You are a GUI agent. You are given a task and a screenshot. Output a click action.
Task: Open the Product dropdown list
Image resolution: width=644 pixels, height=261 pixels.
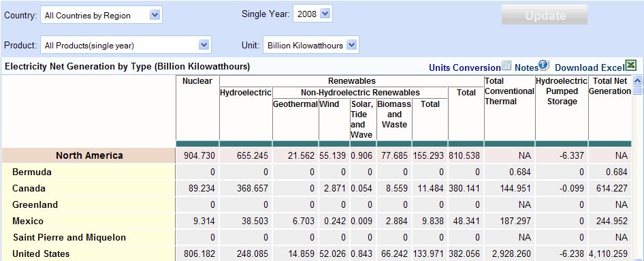(126, 45)
